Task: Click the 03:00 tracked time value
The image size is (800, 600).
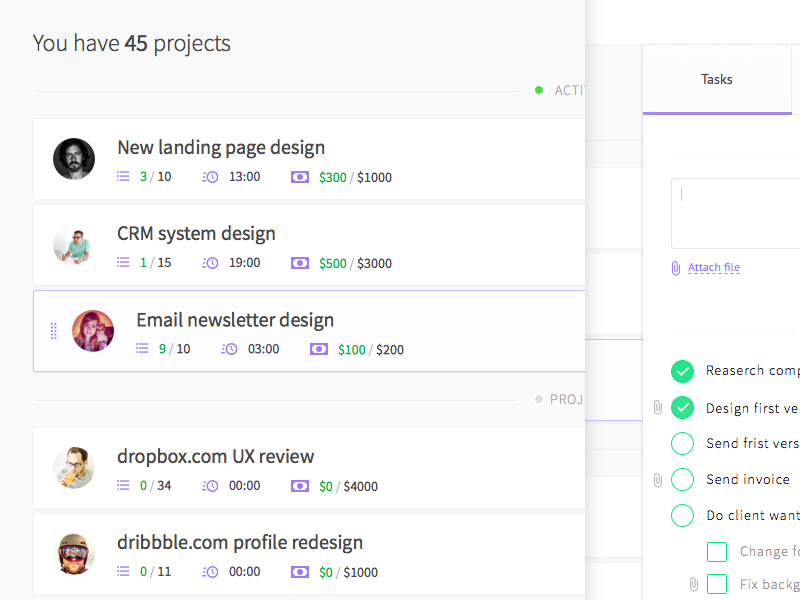Action: tap(263, 348)
